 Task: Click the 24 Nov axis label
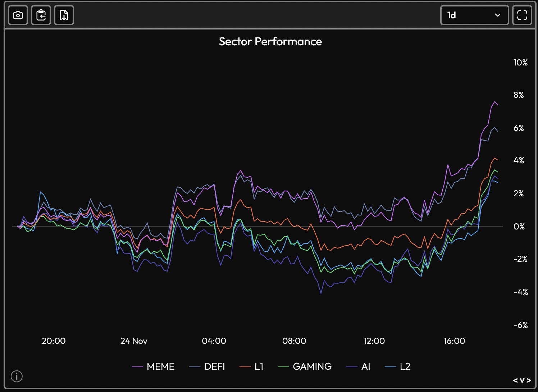[x=134, y=341]
